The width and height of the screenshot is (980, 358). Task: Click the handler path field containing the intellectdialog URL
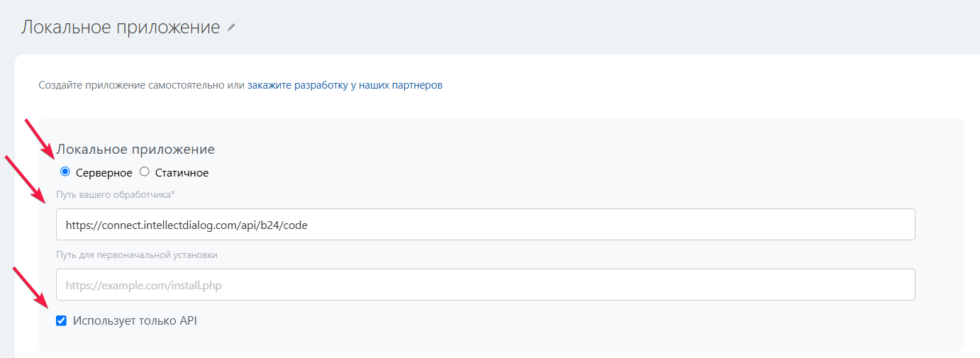point(485,225)
